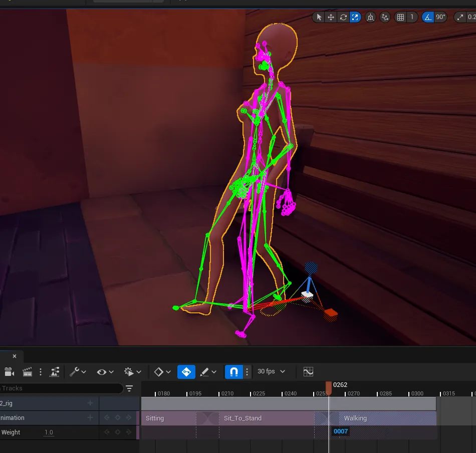The height and width of the screenshot is (453, 476).
Task: Click the select objects arrow tool
Action: coord(319,18)
